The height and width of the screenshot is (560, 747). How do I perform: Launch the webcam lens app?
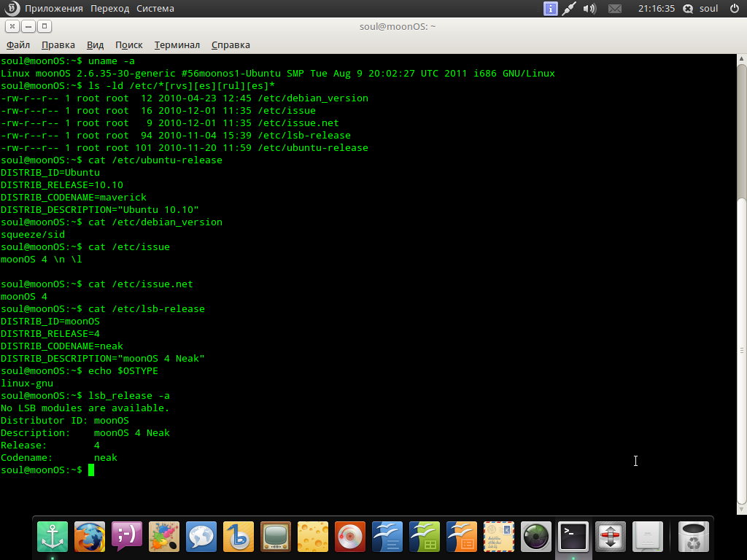coord(535,537)
